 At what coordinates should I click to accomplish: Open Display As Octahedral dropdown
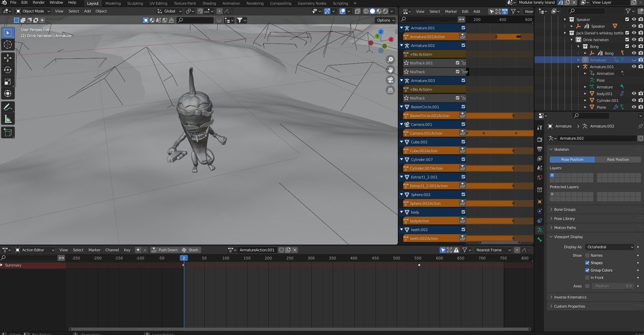(610, 247)
